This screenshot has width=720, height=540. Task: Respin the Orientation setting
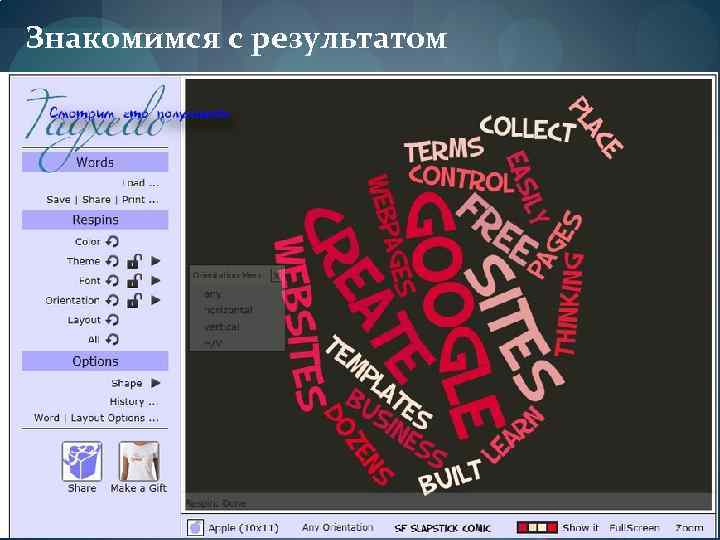112,300
